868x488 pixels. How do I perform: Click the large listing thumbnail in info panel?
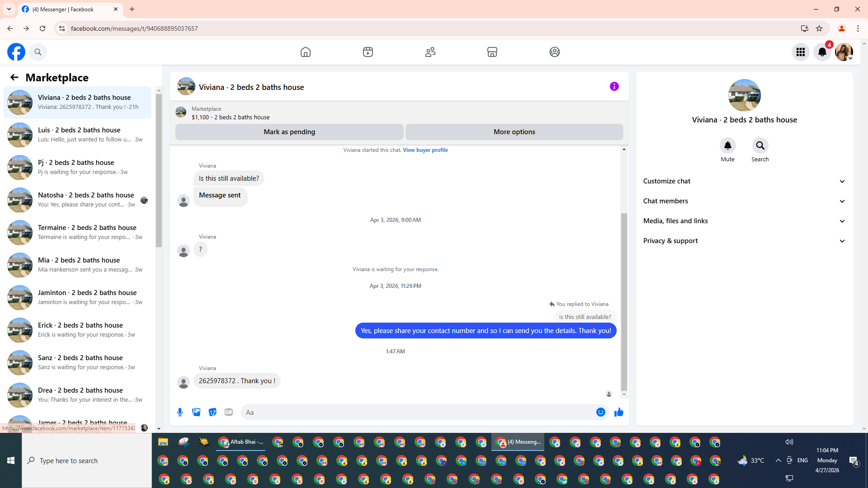coord(744,95)
